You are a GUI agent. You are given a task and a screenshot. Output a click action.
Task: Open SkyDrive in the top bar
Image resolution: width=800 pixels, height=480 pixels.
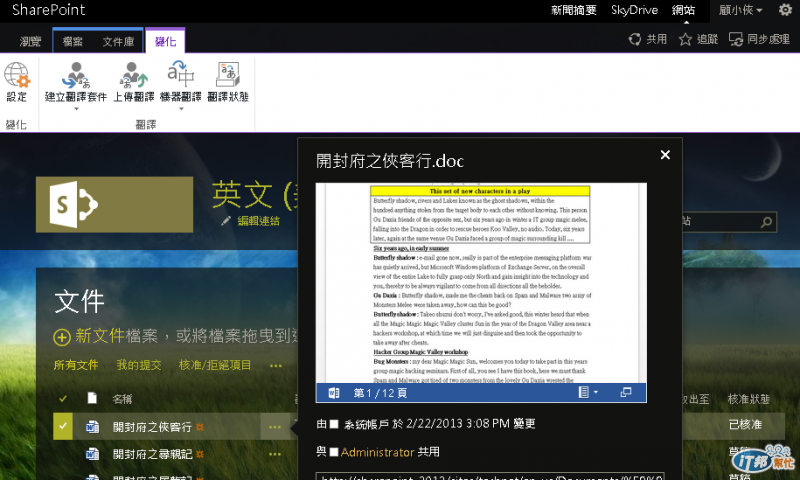coord(634,10)
